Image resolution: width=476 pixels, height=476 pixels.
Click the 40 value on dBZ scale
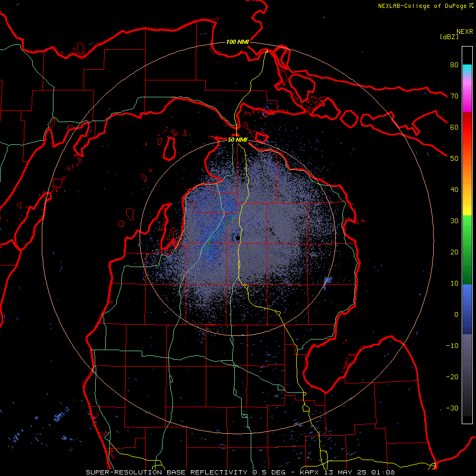[454, 190]
